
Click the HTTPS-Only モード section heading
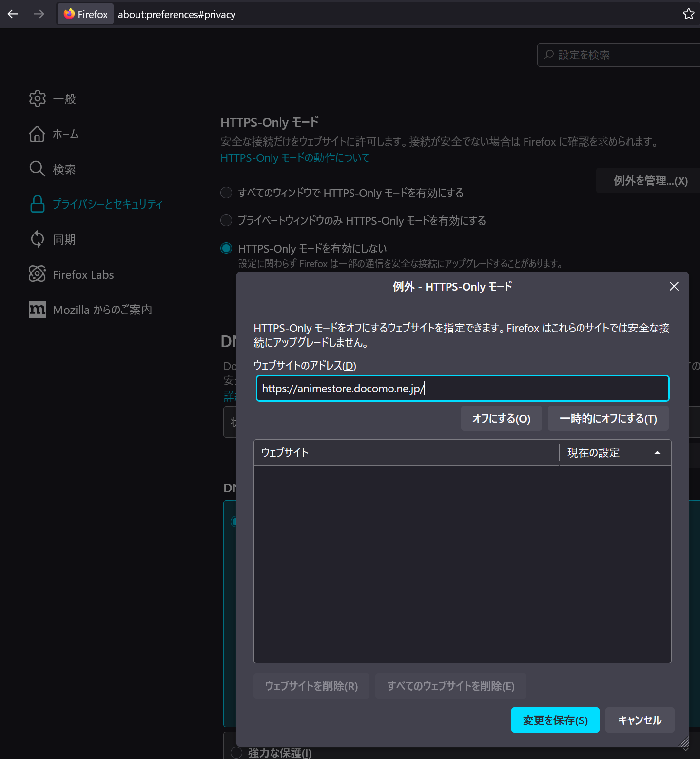pyautogui.click(x=270, y=122)
